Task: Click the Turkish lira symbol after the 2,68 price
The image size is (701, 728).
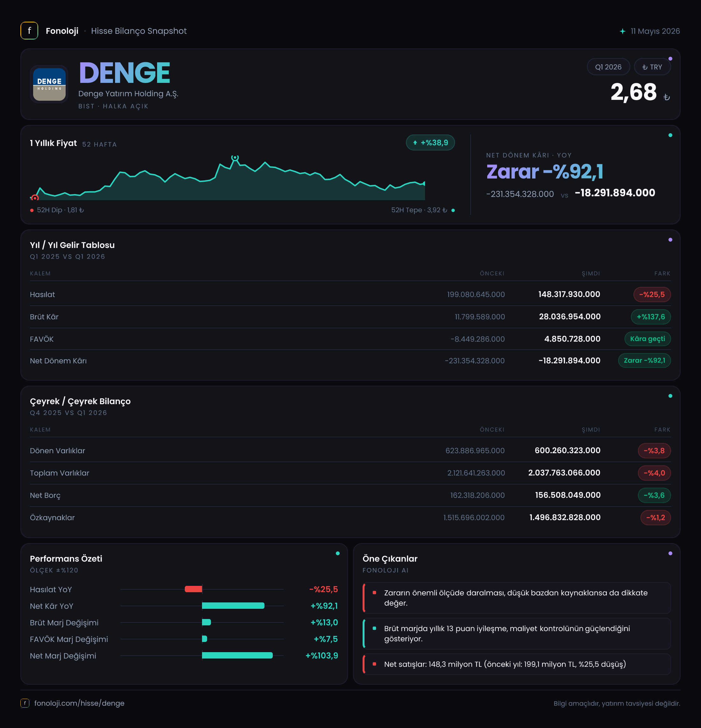Action: tap(667, 97)
